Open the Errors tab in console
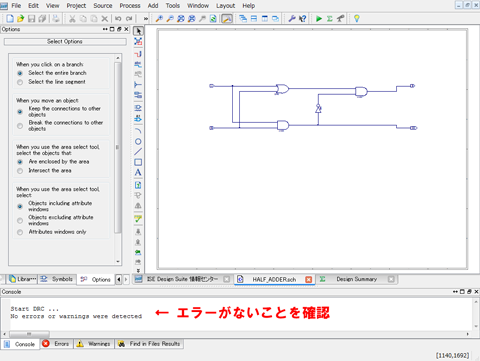480x361 pixels. (x=57, y=344)
